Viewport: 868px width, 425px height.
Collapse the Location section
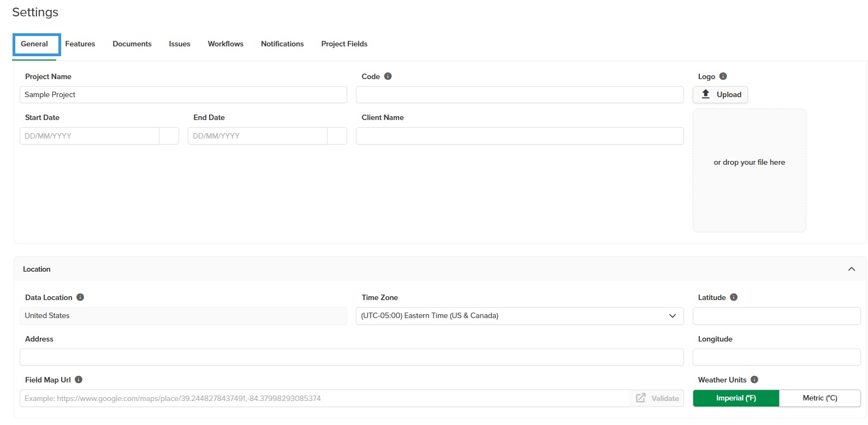852,269
